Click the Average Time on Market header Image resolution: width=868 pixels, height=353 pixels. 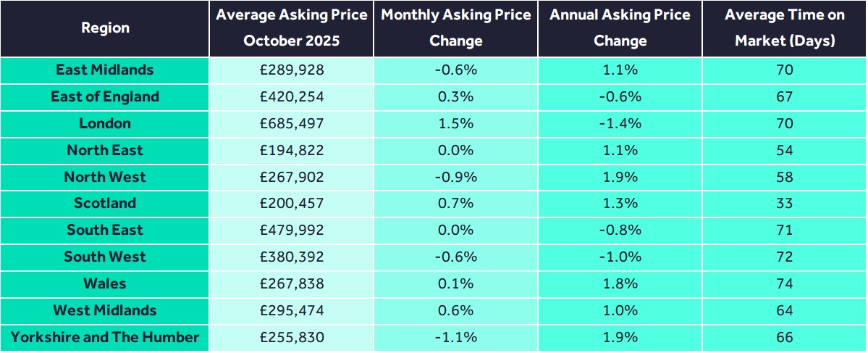coord(785,28)
